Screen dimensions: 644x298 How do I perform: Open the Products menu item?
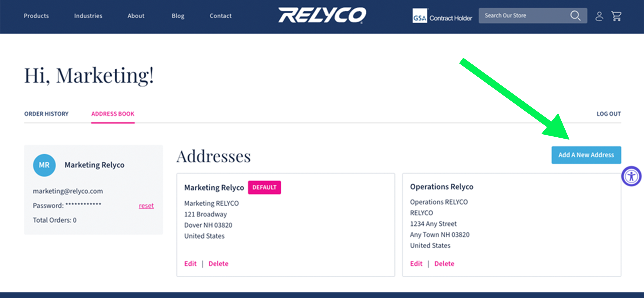pos(37,16)
